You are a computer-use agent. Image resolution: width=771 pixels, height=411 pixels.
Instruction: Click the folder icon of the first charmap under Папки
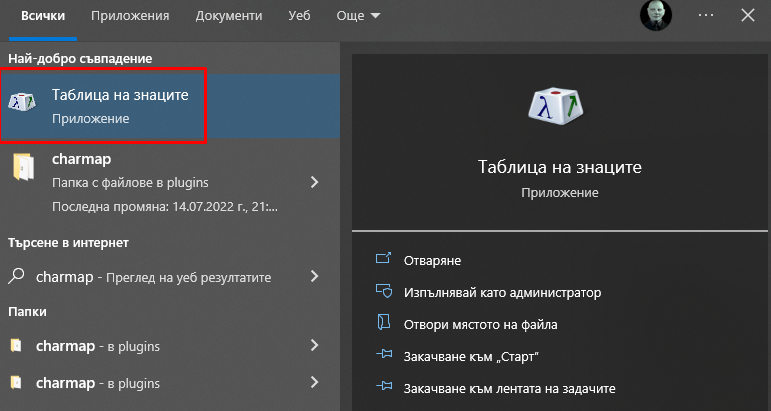[16, 346]
